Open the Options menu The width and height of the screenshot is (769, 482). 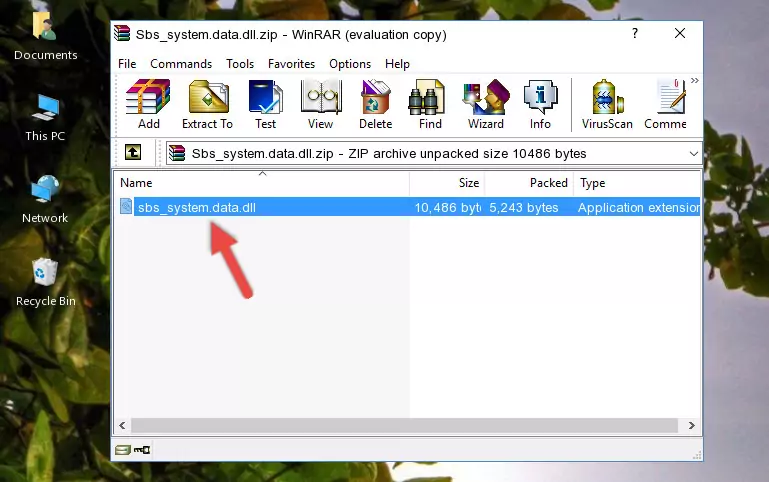click(x=350, y=64)
